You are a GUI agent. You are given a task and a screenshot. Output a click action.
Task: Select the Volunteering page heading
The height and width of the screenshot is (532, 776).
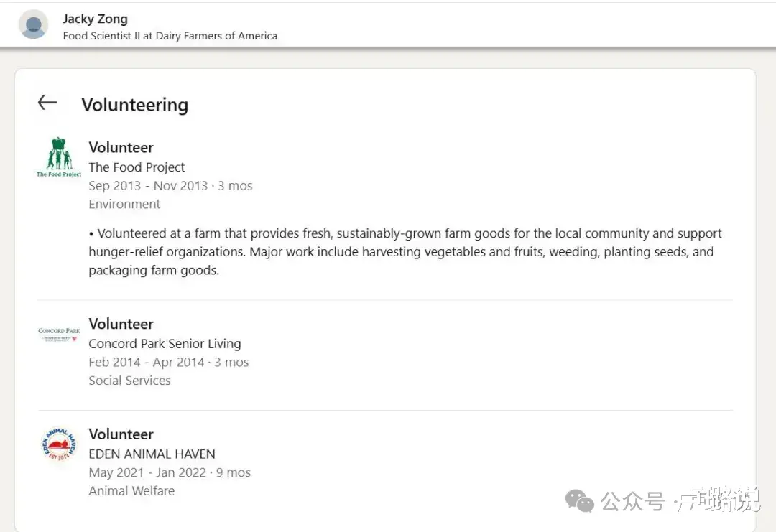click(134, 105)
